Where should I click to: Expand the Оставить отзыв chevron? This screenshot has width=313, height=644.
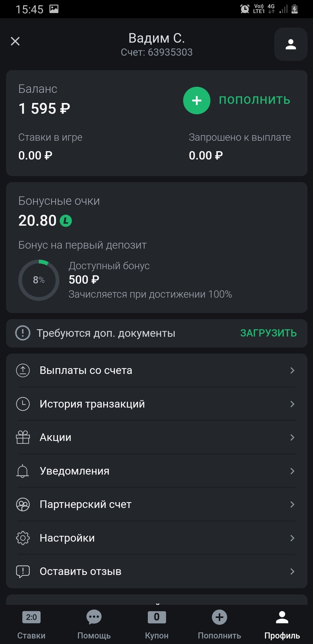pos(292,571)
